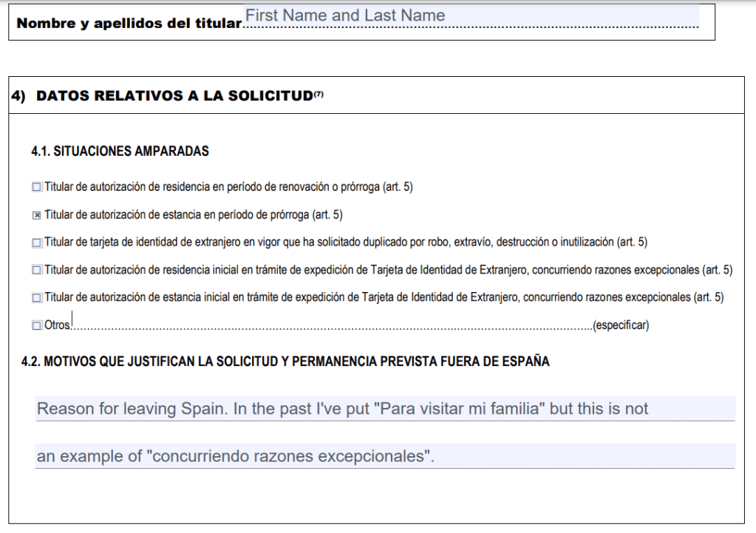Click the first line of the motivos field
The height and width of the screenshot is (533, 756).
[384, 409]
